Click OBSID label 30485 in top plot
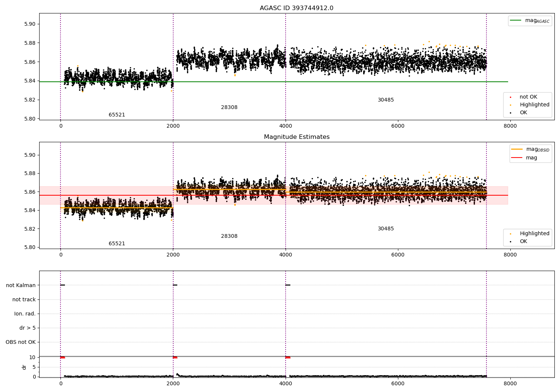The image size is (560, 392). (386, 100)
